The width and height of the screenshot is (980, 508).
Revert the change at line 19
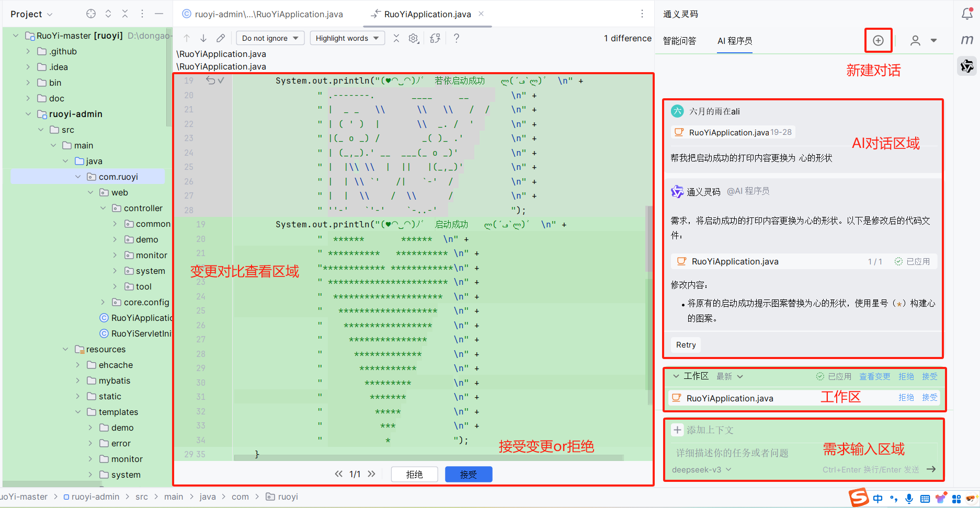pos(210,80)
